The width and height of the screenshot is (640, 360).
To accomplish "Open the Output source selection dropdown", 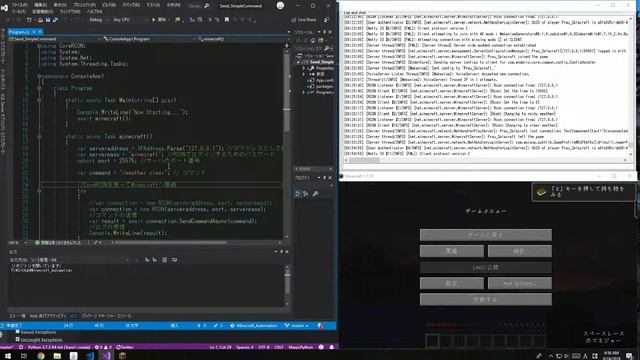I will click(x=80, y=260).
